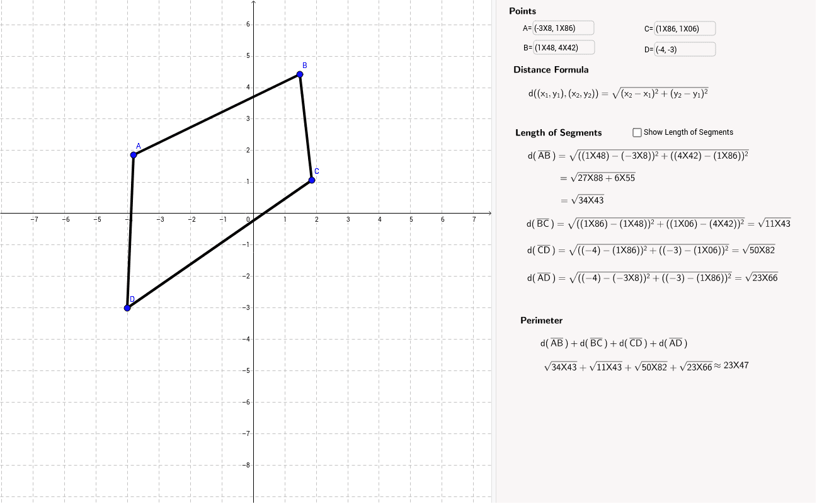Click the √27X88 + 6X55 expression
This screenshot has height=504, width=817.
[597, 178]
